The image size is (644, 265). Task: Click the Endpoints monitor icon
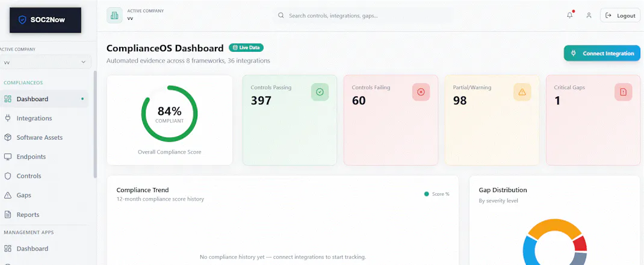click(8, 157)
